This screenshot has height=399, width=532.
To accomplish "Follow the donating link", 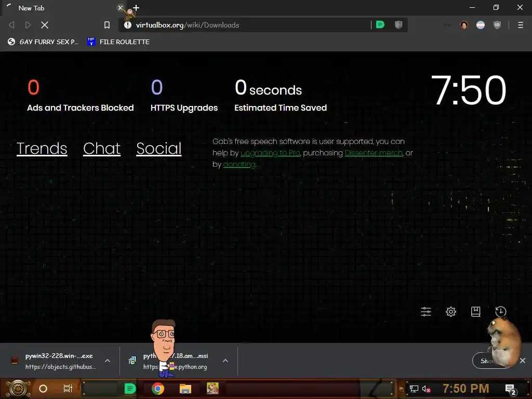I will click(x=239, y=165).
